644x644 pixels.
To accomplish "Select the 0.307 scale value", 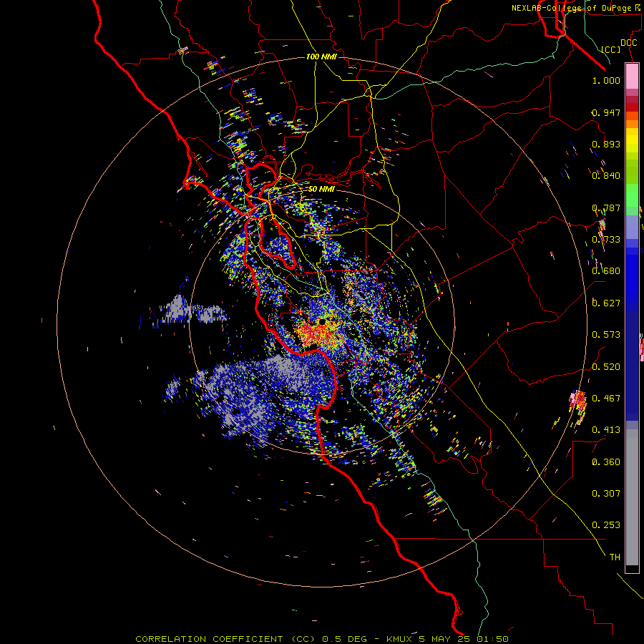I will pyautogui.click(x=606, y=494).
